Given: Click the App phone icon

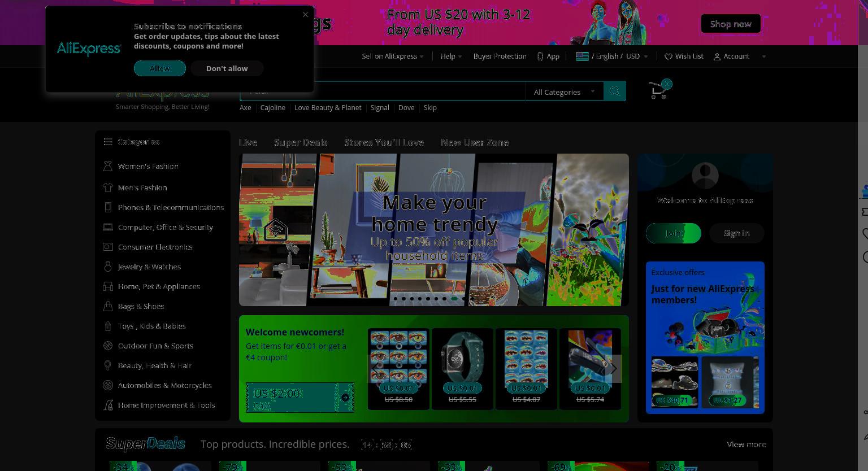Looking at the screenshot, I should 540,56.
